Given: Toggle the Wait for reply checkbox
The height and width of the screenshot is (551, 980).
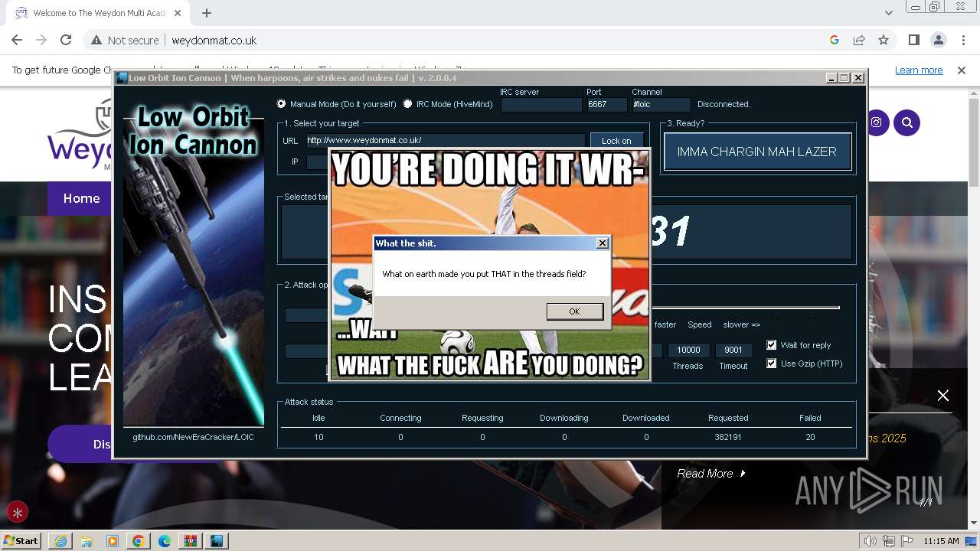Looking at the screenshot, I should click(772, 345).
